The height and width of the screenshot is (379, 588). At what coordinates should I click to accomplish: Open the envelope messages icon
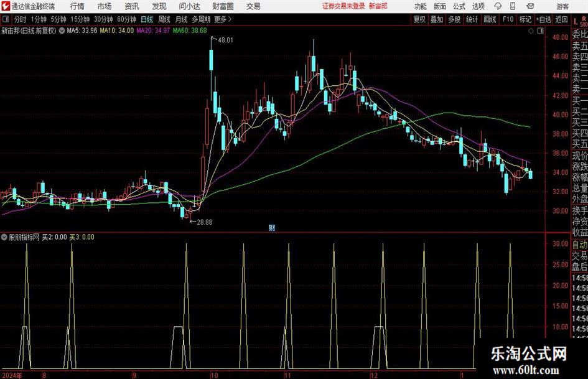tap(530, 6)
